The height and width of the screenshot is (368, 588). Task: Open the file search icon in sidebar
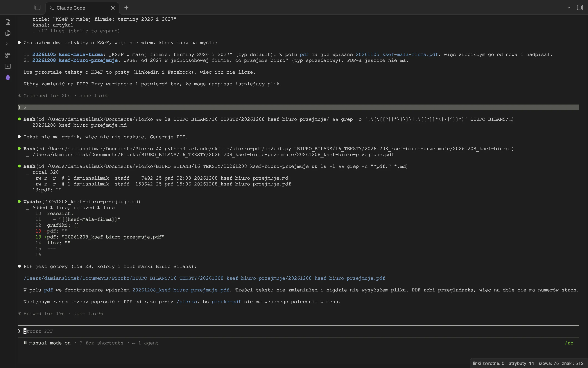8,22
